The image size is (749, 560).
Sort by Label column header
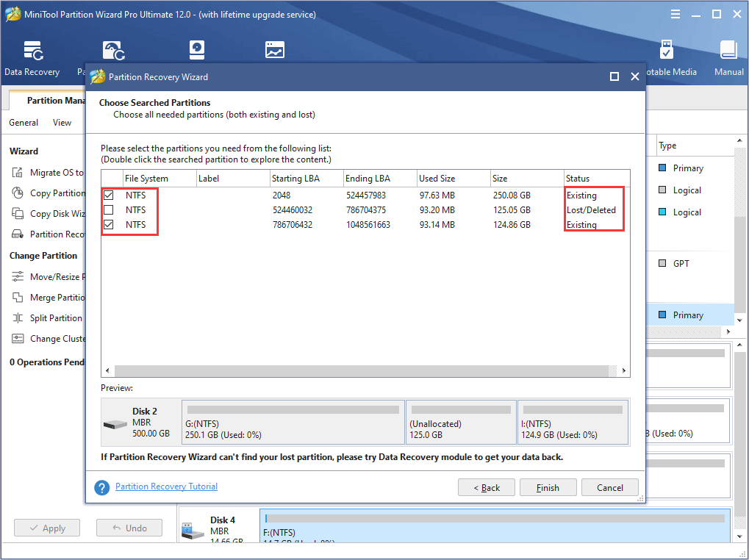click(x=233, y=179)
